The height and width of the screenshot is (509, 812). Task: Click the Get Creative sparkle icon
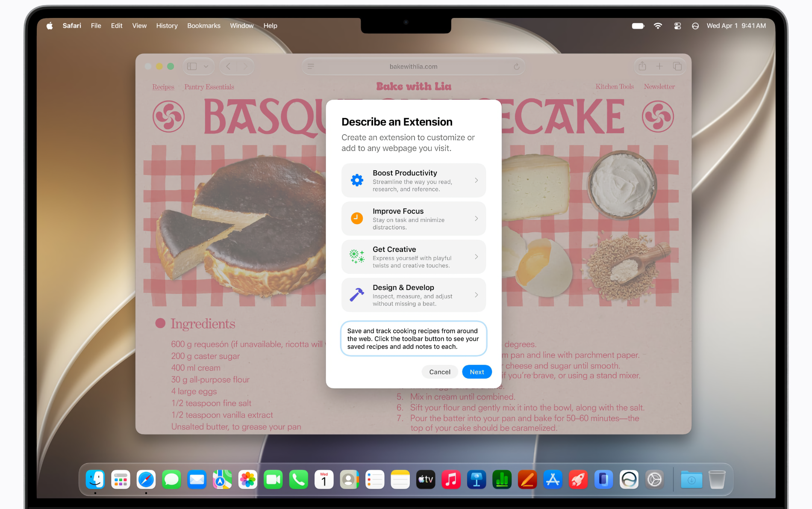pos(357,257)
